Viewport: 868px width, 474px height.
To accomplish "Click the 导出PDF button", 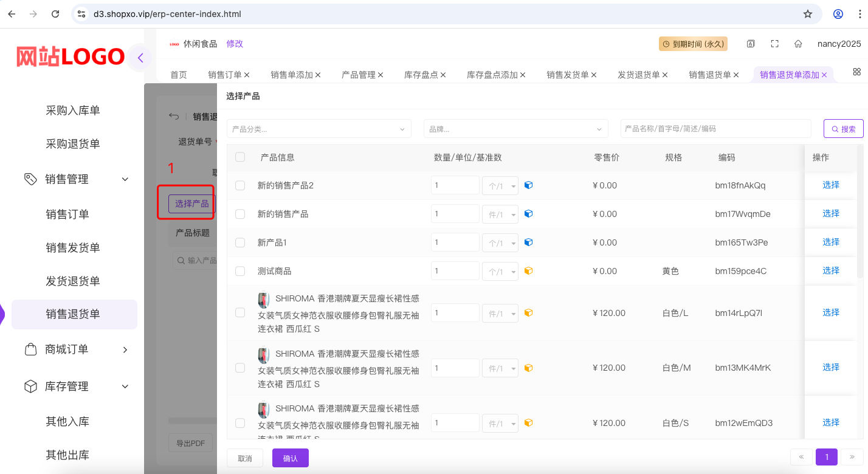I will point(190,443).
